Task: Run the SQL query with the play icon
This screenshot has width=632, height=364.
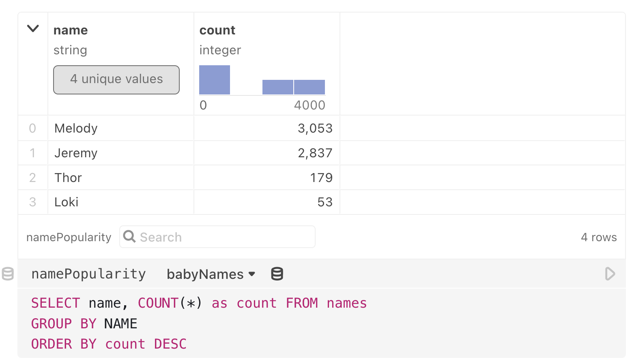Action: [610, 274]
